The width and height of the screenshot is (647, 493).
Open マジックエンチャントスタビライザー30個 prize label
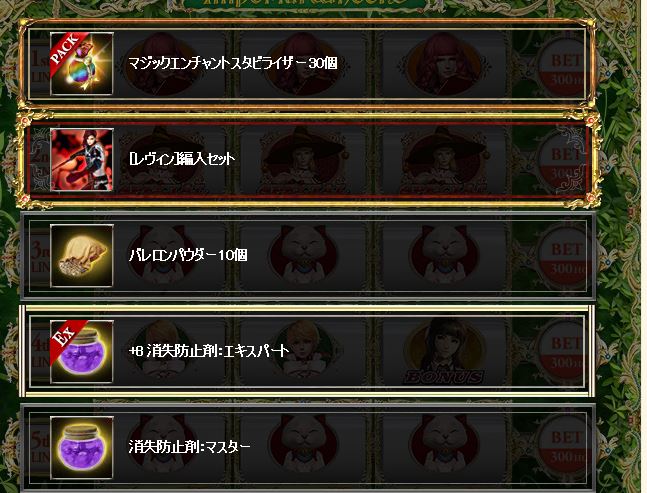tap(233, 63)
